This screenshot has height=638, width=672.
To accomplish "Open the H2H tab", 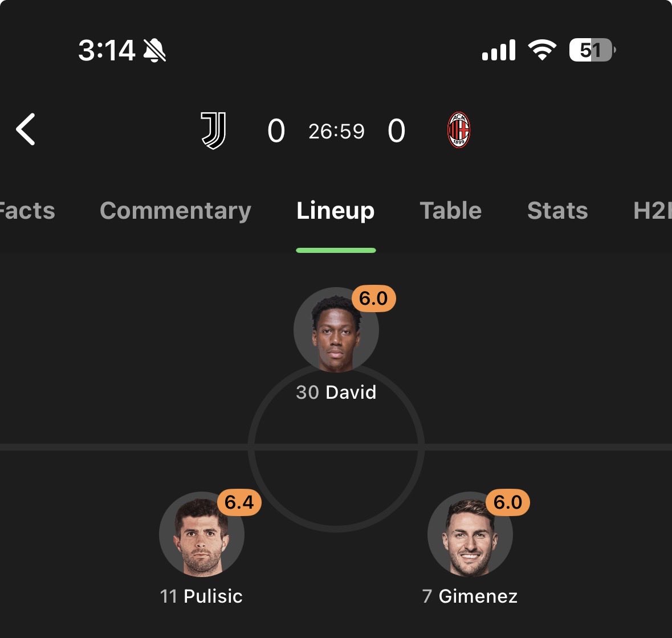I will [651, 211].
